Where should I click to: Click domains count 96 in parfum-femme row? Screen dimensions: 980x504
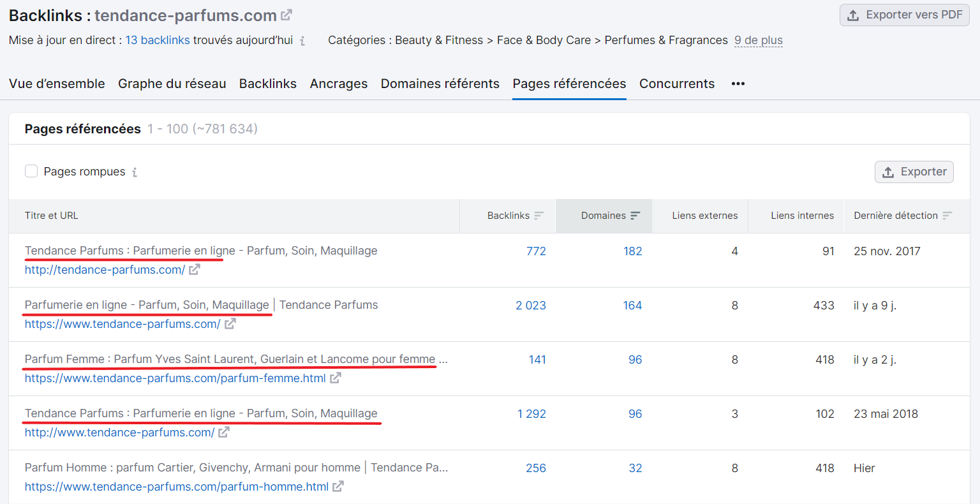(635, 360)
